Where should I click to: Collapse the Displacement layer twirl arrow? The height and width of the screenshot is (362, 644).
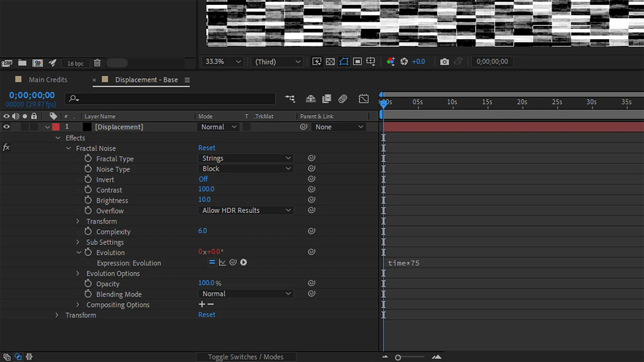click(47, 127)
